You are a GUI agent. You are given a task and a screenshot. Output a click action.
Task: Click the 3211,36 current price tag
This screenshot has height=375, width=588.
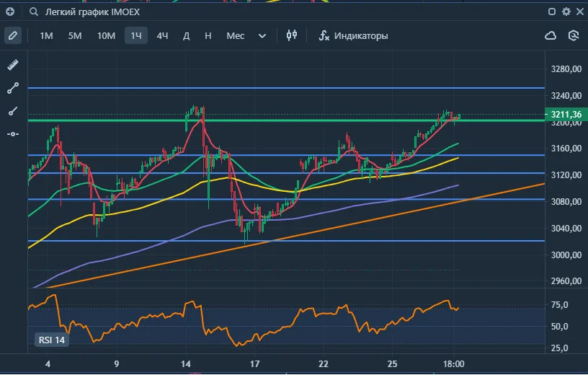pos(566,114)
